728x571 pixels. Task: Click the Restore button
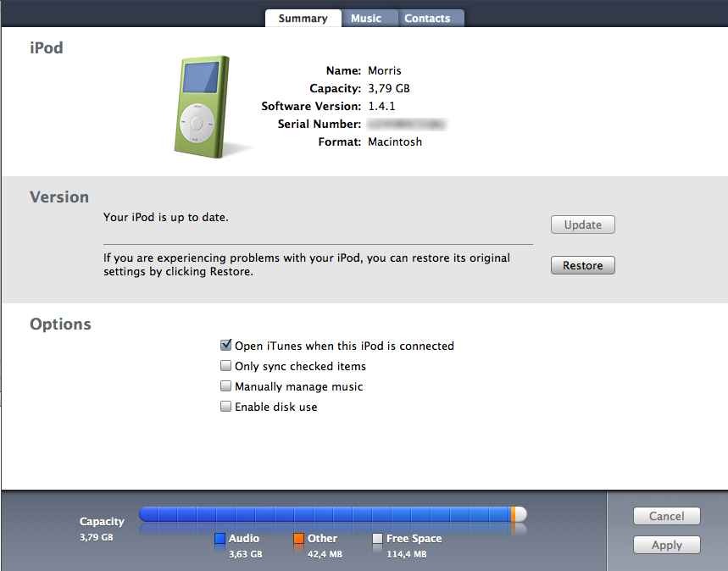pyautogui.click(x=583, y=265)
